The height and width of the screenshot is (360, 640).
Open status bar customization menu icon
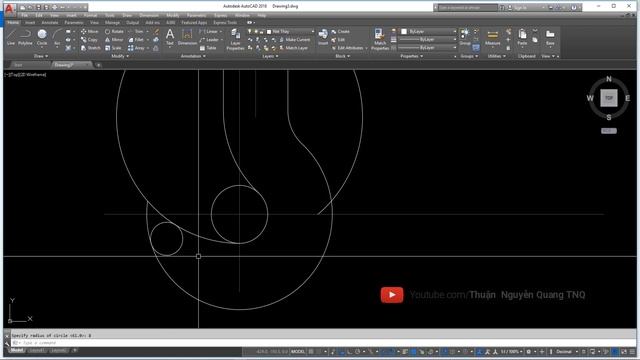[632, 351]
